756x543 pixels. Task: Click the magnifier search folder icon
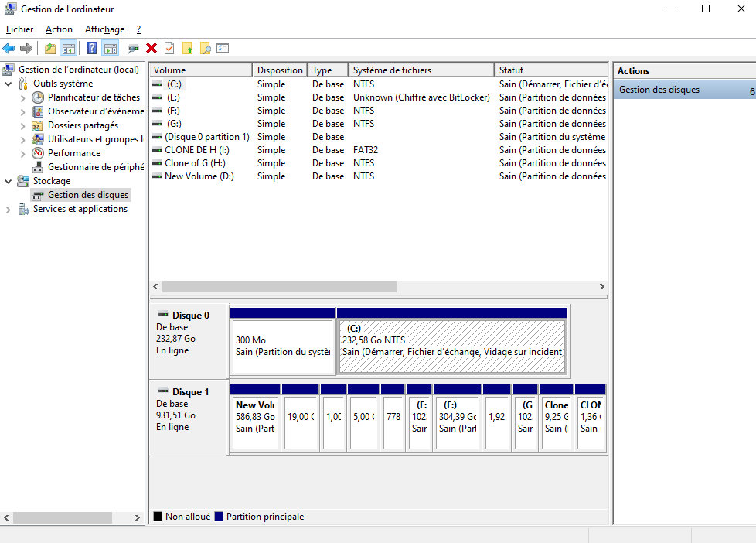pos(205,49)
